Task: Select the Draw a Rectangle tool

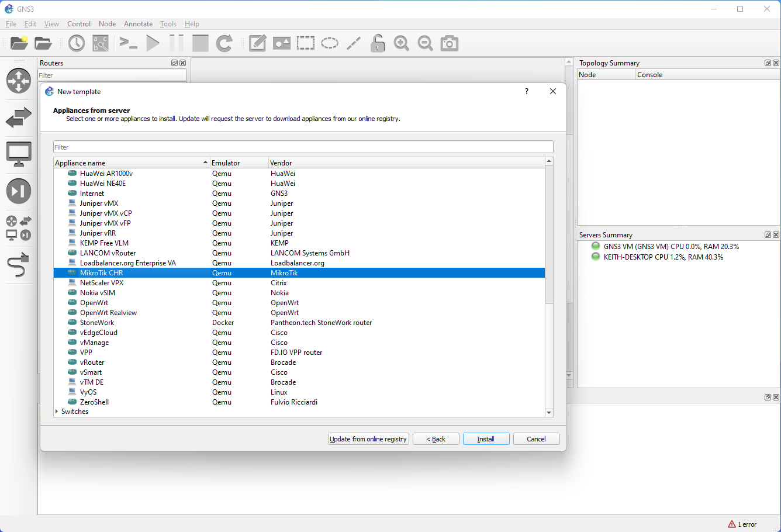Action: coord(306,43)
